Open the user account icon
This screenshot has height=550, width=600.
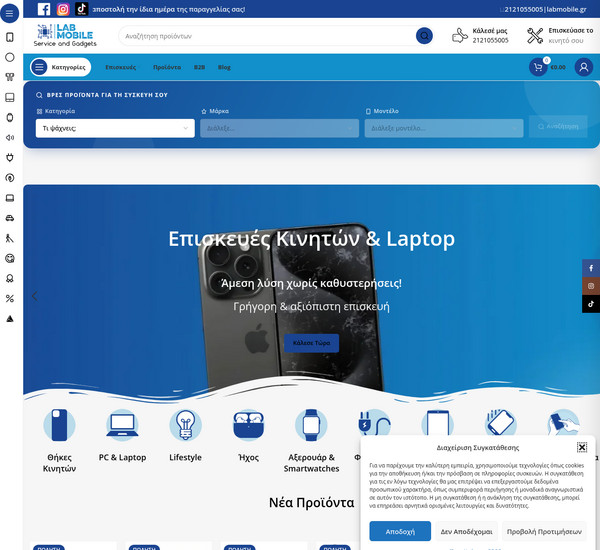click(x=584, y=67)
